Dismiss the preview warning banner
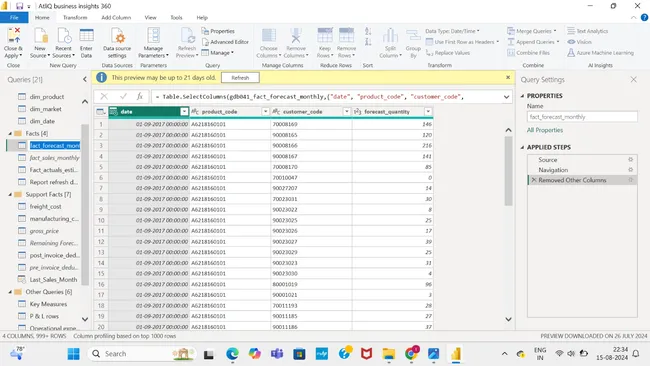 coord(508,77)
